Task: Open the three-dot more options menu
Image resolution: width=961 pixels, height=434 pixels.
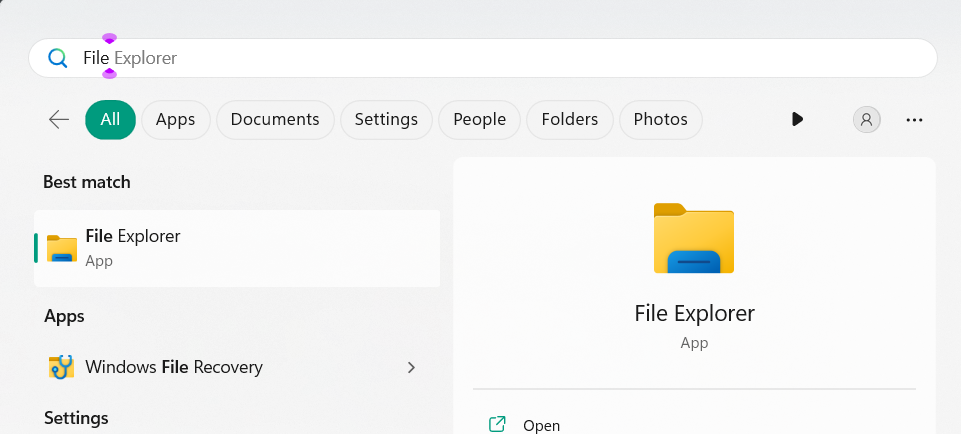Action: pyautogui.click(x=914, y=120)
